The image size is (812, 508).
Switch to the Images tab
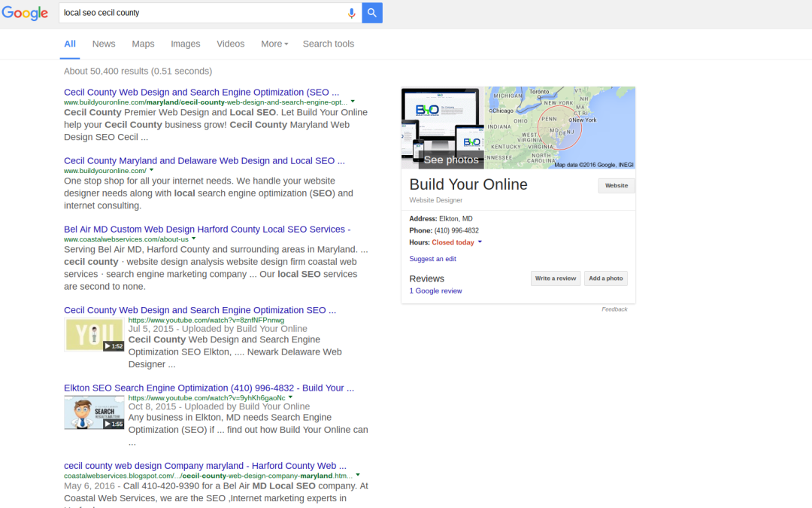point(186,44)
